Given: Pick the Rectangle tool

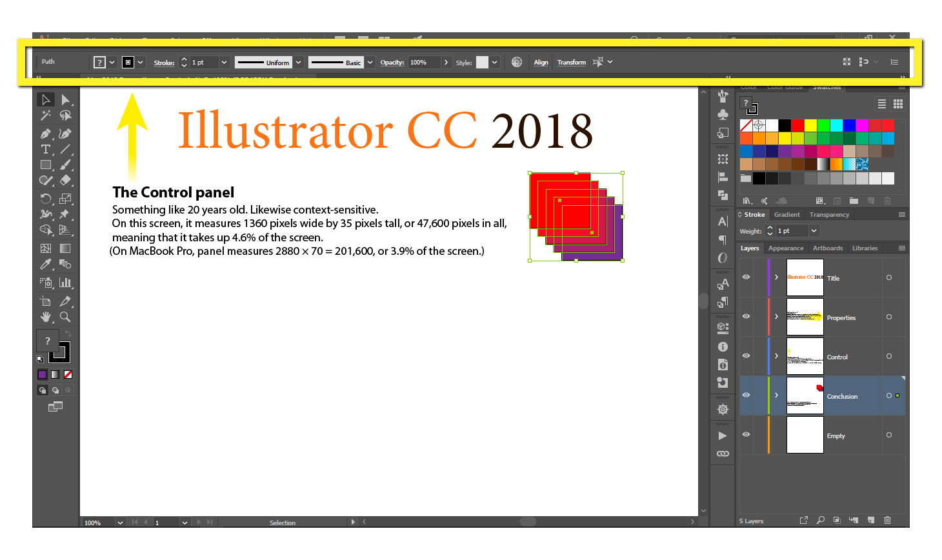Looking at the screenshot, I should 46,165.
